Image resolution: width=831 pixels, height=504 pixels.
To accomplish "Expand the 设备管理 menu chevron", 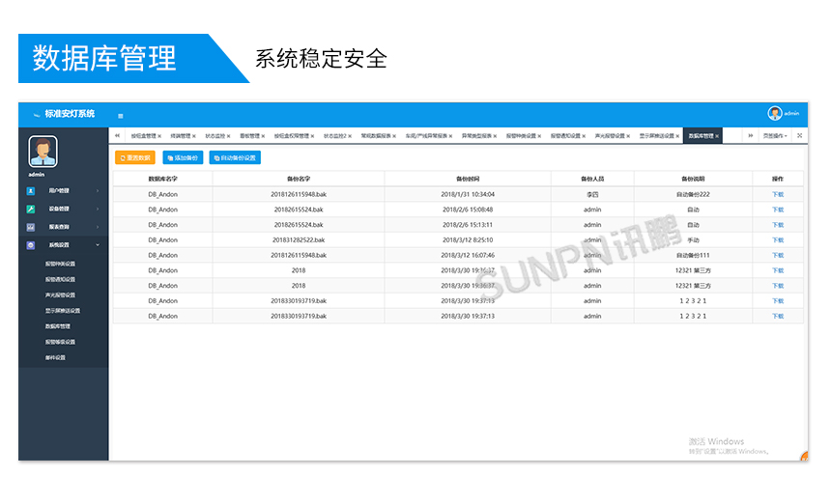I will click(x=98, y=209).
